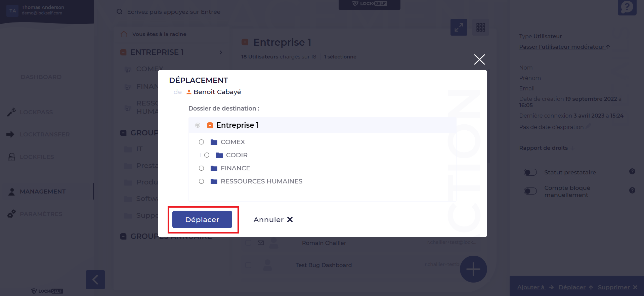Click the help question mark icon
The height and width of the screenshot is (296, 644).
(627, 7)
